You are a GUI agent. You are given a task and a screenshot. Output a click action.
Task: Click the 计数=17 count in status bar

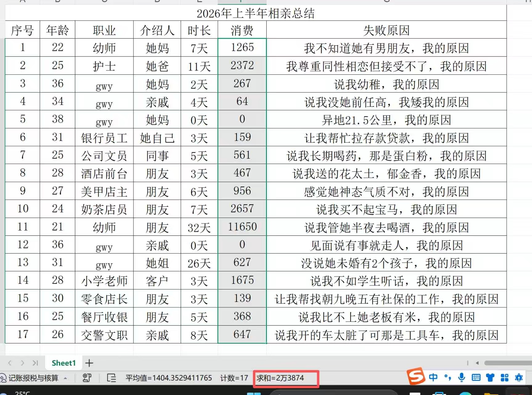[234, 378]
